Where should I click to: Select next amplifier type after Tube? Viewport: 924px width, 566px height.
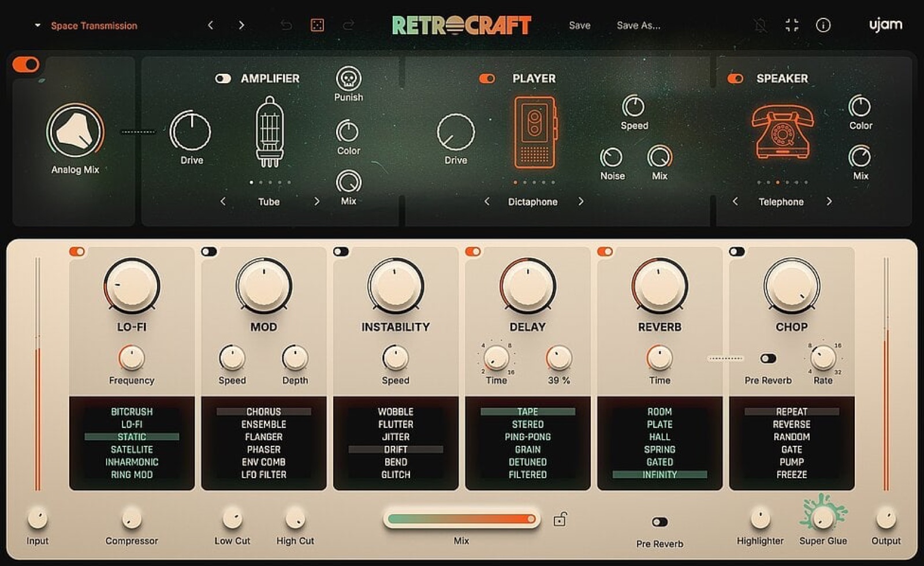pyautogui.click(x=316, y=201)
